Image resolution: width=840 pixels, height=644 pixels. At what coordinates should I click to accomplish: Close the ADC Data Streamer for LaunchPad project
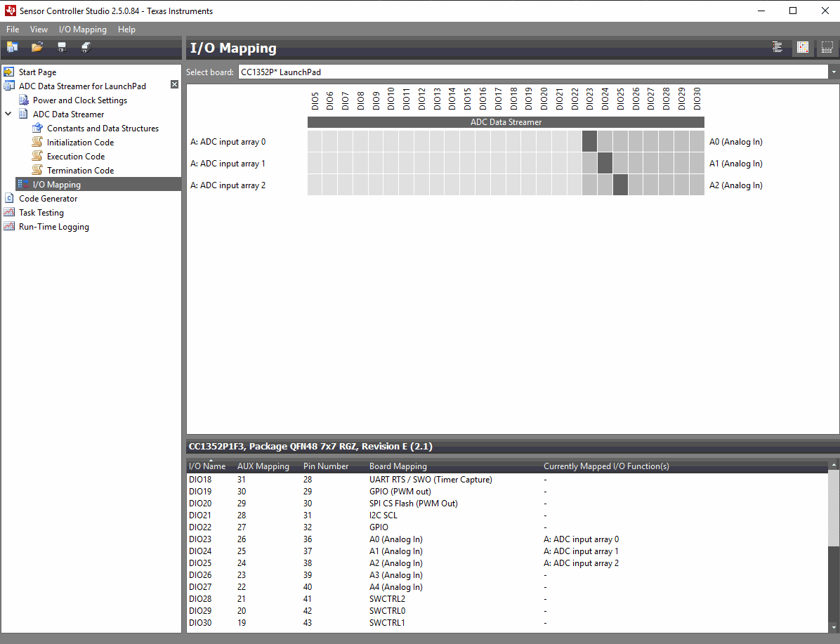click(175, 85)
